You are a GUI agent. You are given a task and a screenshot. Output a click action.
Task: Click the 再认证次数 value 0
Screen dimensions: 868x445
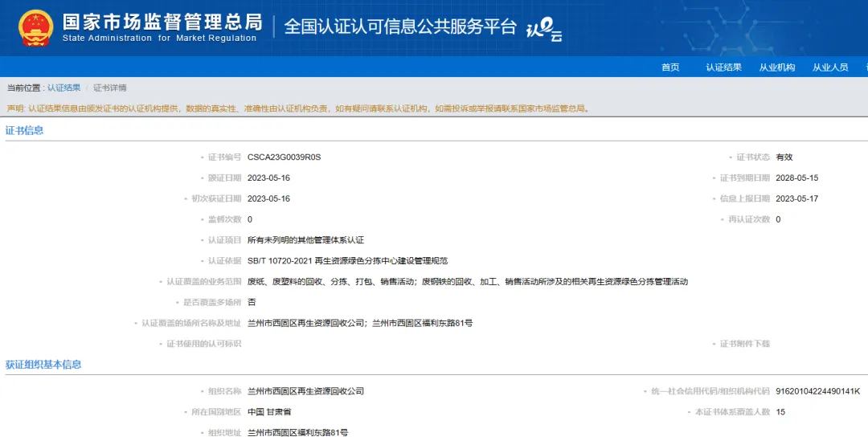coord(778,219)
